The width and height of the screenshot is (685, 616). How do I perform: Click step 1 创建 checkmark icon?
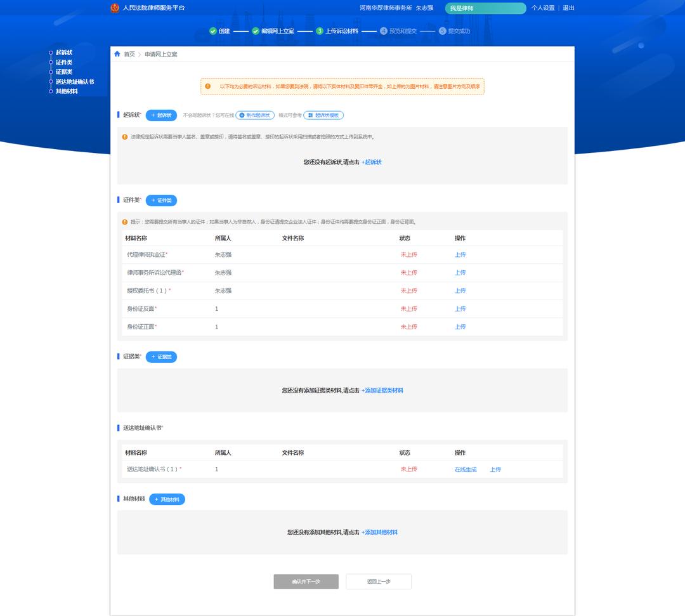coord(212,31)
